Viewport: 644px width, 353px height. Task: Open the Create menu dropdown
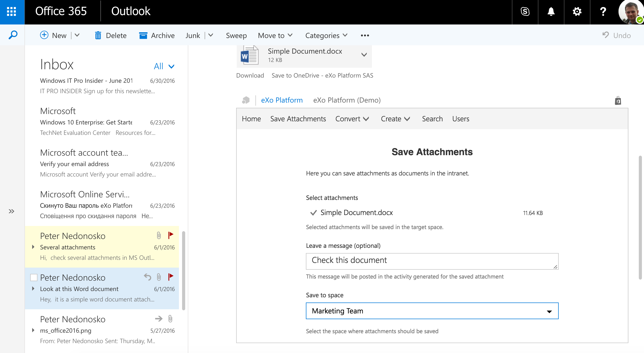tap(395, 119)
